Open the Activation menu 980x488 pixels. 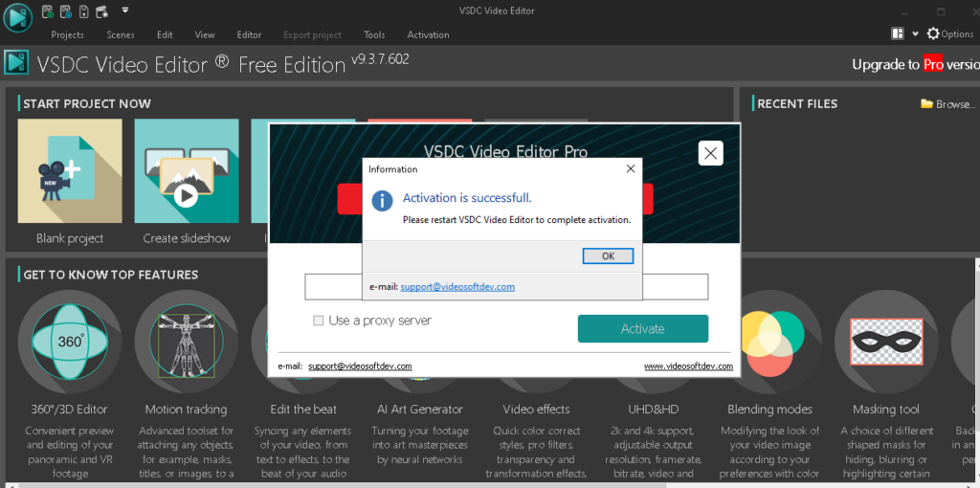tap(428, 35)
